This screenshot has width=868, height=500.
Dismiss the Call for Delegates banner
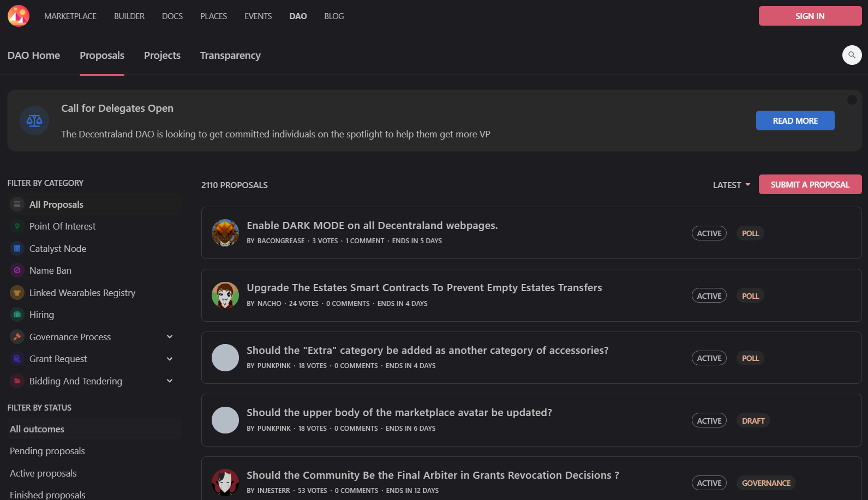(x=852, y=100)
